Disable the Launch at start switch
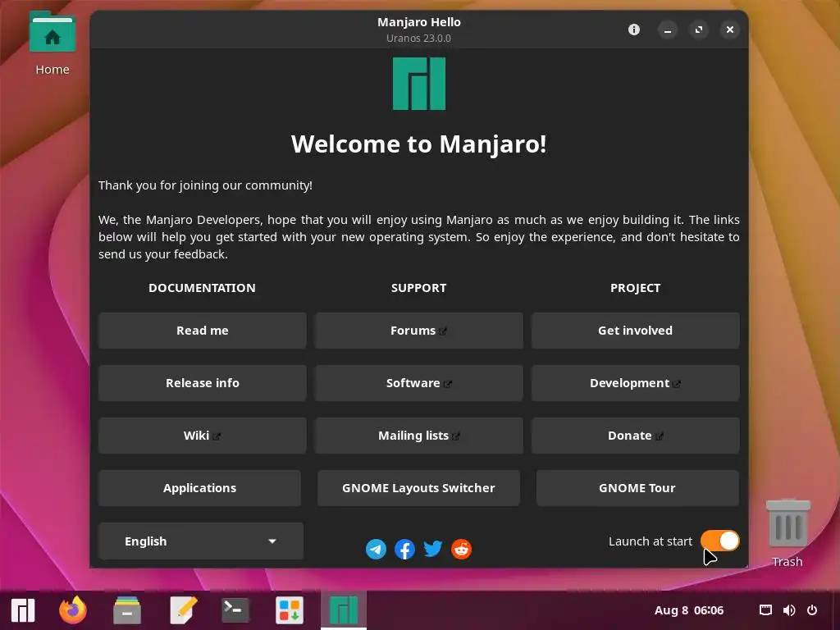Viewport: 840px width, 630px height. [719, 541]
